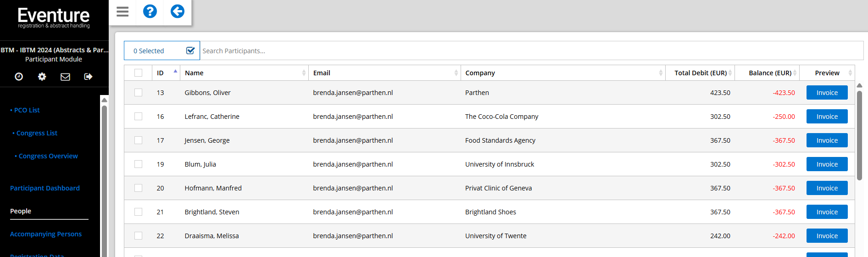This screenshot has height=257, width=868.
Task: Click balance value -423.50
Action: pos(784,93)
